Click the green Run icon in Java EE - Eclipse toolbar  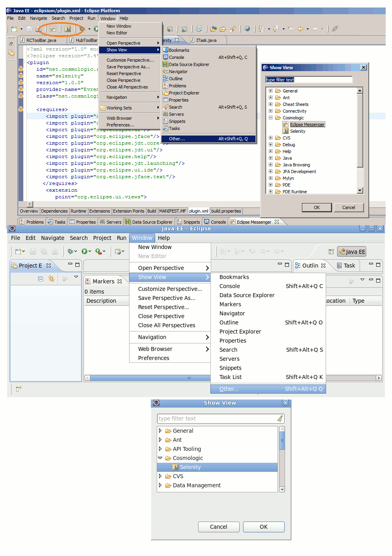pos(84,251)
